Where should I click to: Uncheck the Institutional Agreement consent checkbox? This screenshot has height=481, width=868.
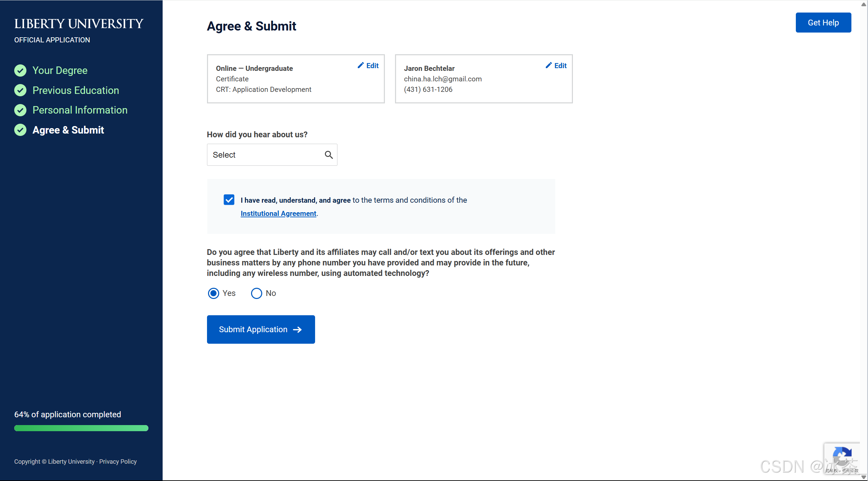tap(229, 200)
